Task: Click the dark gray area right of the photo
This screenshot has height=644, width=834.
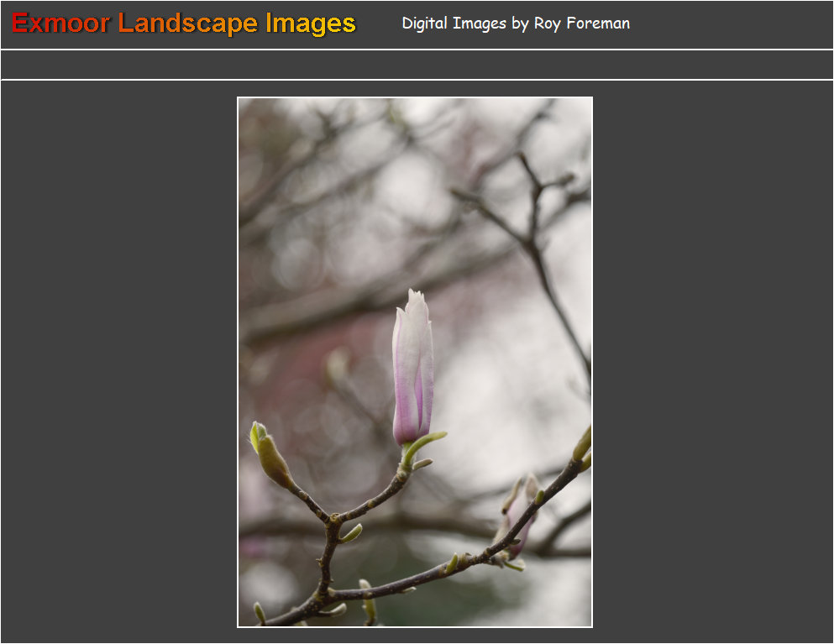Action: [712, 361]
